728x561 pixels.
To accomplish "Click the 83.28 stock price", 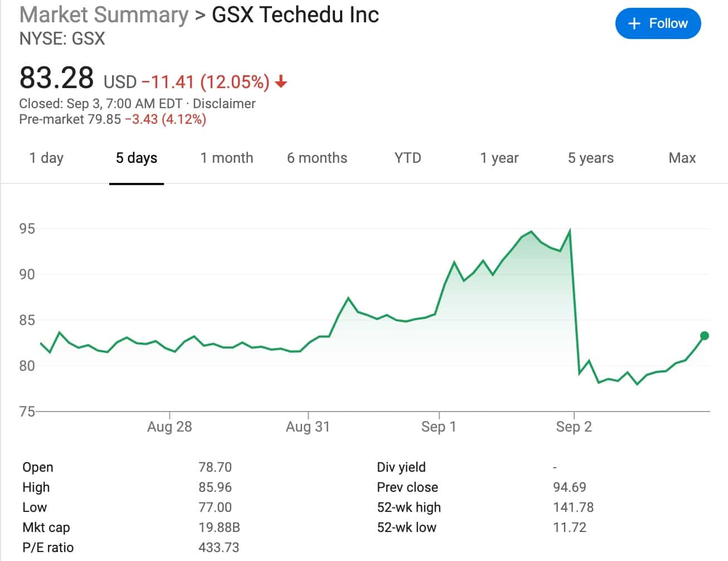I will point(56,78).
